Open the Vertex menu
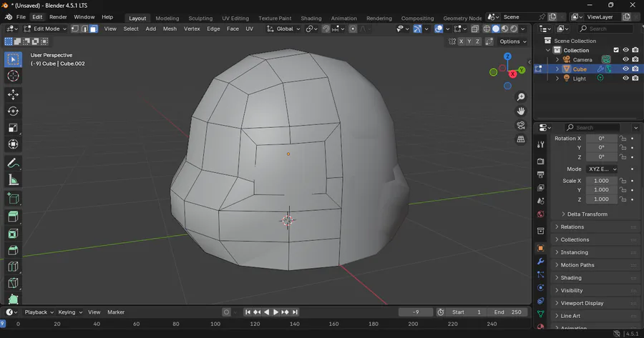 click(192, 29)
